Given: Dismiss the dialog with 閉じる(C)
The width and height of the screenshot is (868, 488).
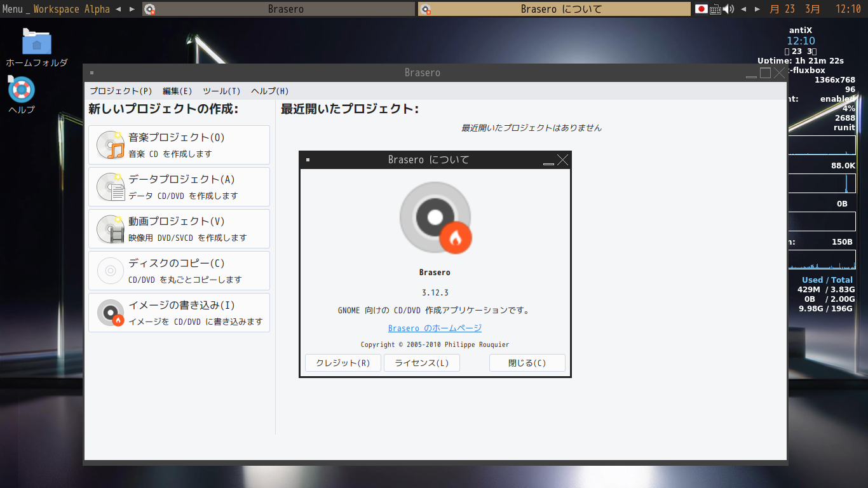Looking at the screenshot, I should tap(527, 363).
